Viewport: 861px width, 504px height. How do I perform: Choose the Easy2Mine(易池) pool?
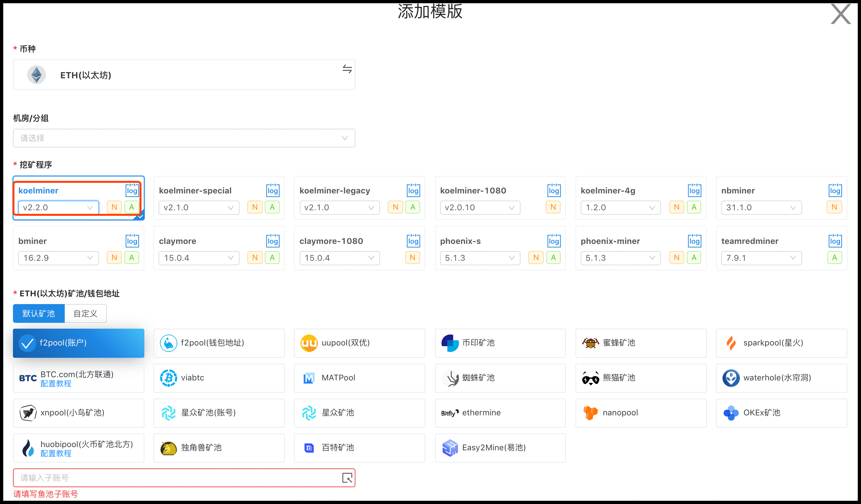[x=500, y=448]
